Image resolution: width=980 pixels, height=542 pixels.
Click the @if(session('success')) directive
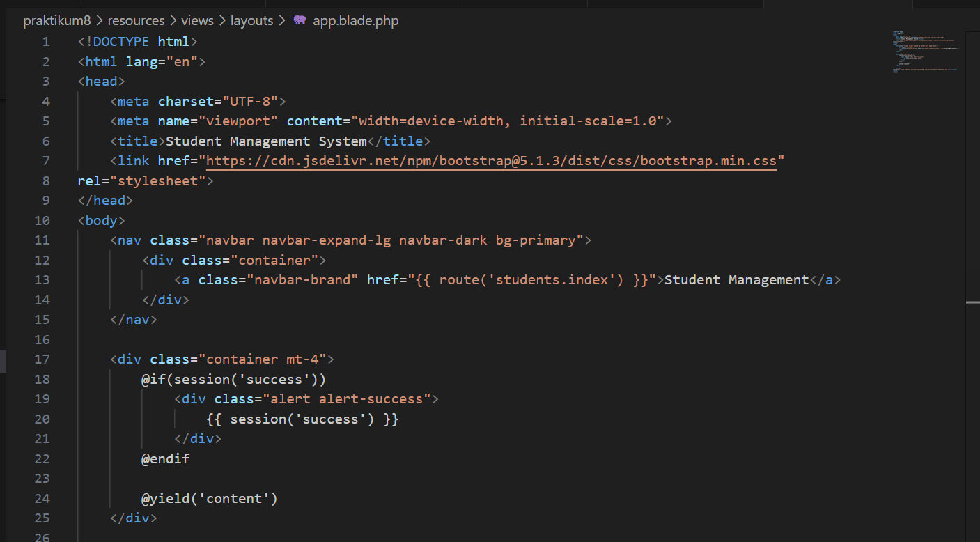pos(234,379)
